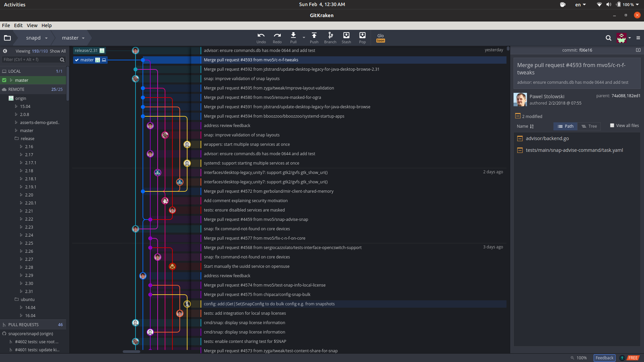Click the parent commit link 74a088
The height and width of the screenshot is (362, 644).
click(x=618, y=96)
